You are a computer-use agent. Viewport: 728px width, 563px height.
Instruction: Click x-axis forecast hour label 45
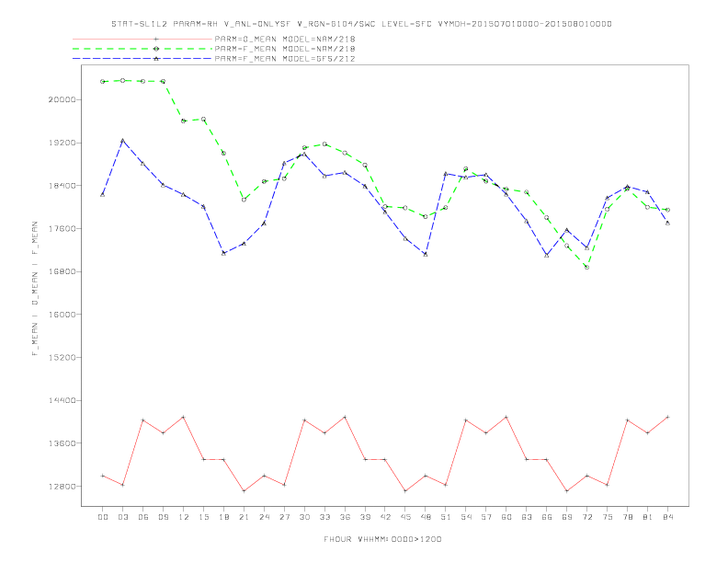405,517
